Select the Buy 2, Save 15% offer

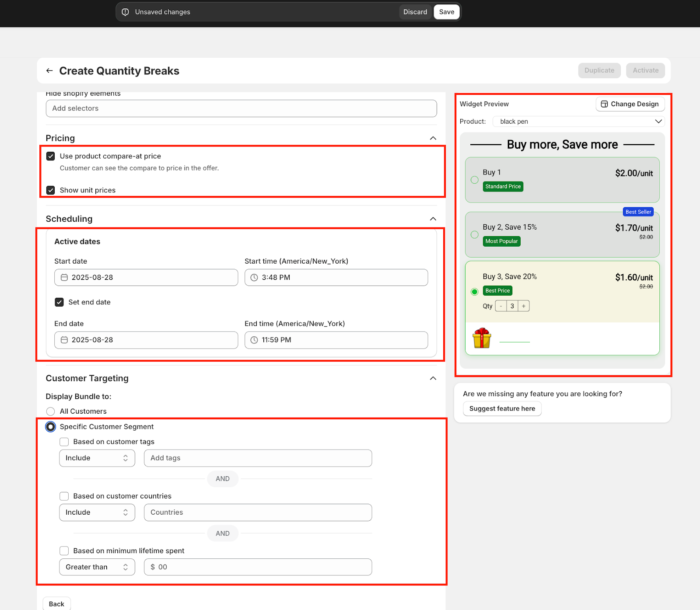point(474,235)
